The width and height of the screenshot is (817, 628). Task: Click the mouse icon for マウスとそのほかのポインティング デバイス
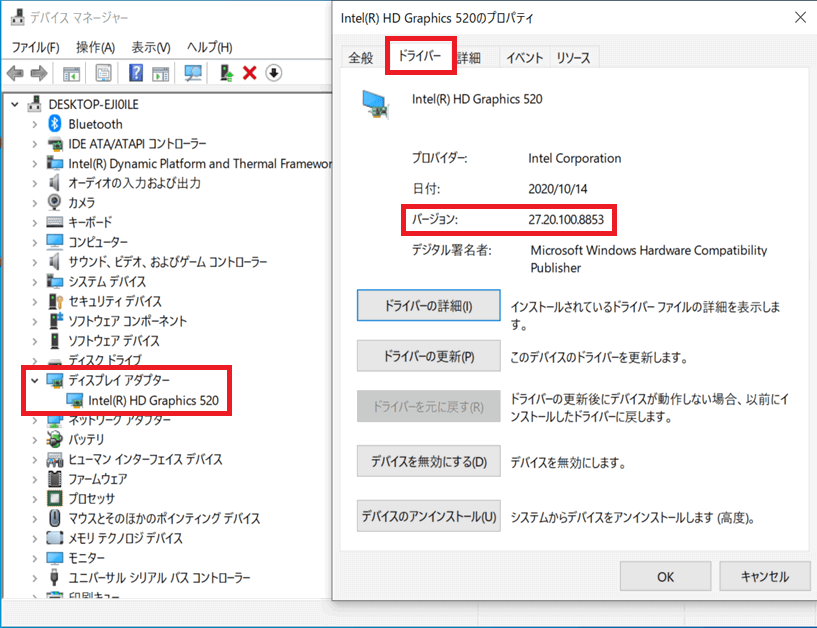tap(55, 518)
